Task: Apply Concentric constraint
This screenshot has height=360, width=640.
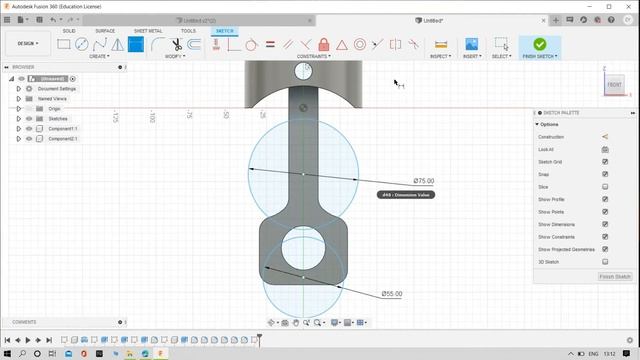Action: coord(360,44)
